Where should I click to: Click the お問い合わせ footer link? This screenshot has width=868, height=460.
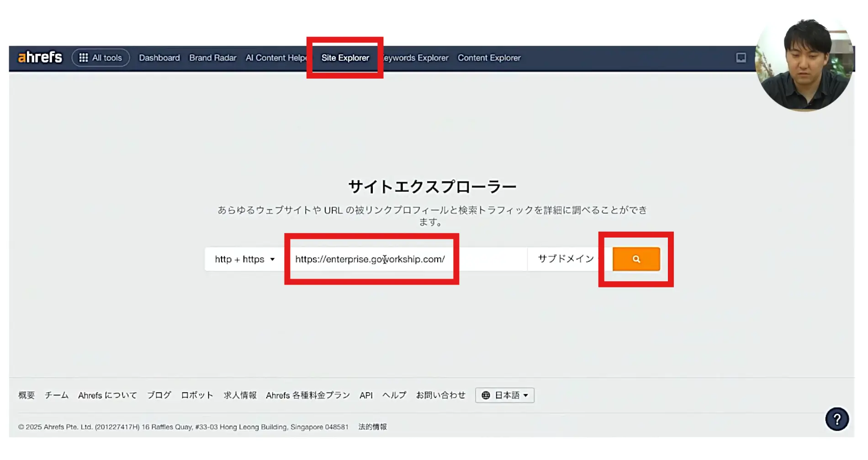point(440,395)
